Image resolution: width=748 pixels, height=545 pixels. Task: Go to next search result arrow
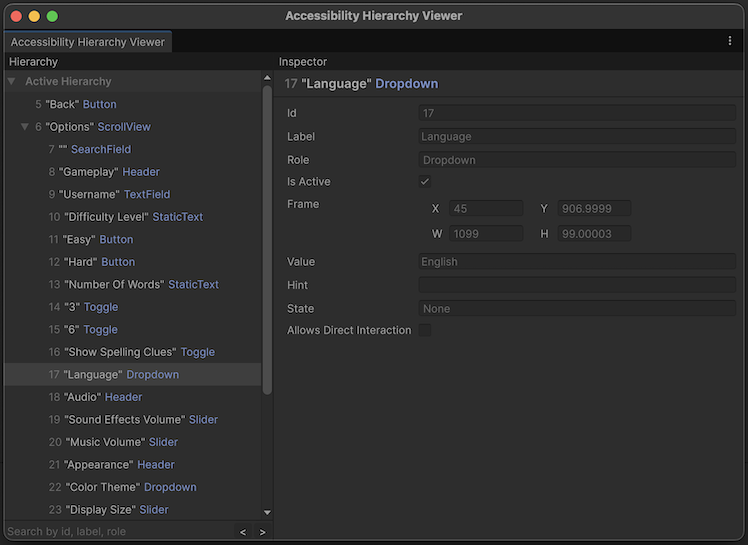(x=262, y=532)
